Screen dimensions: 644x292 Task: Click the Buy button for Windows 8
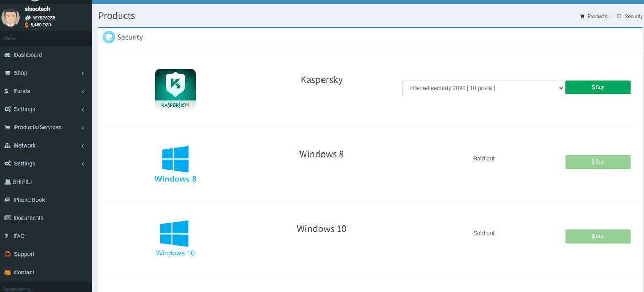598,162
